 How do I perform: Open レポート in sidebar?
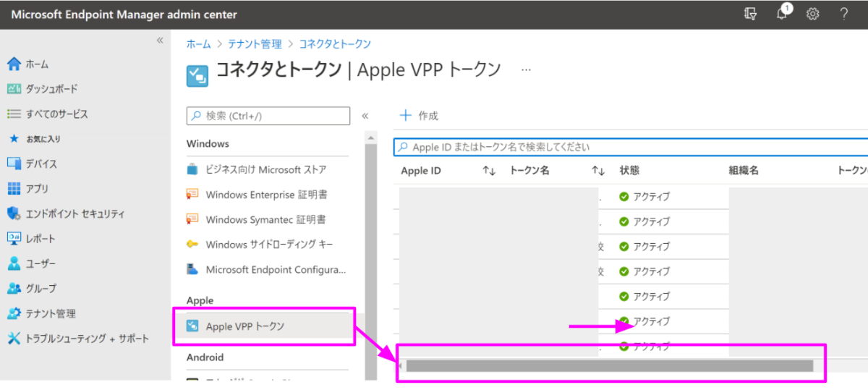[41, 239]
